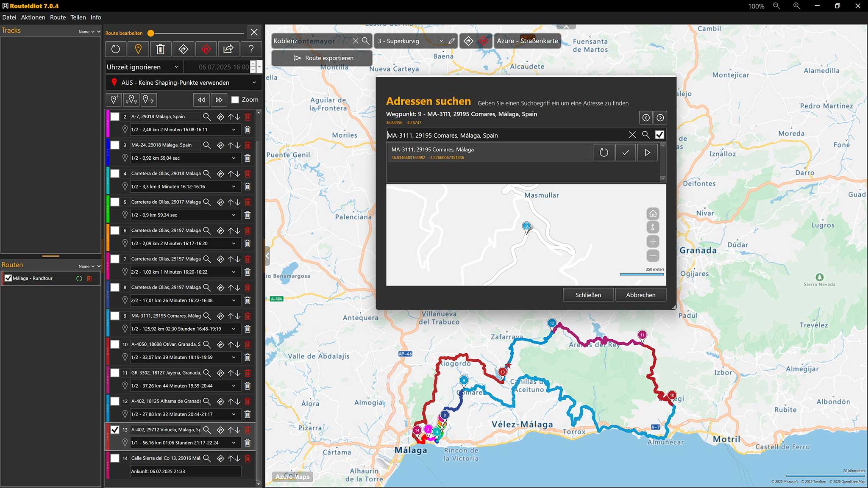Refresh the Málaga - Rundtour route
Screen dimensions: 868x488
(x=79, y=278)
